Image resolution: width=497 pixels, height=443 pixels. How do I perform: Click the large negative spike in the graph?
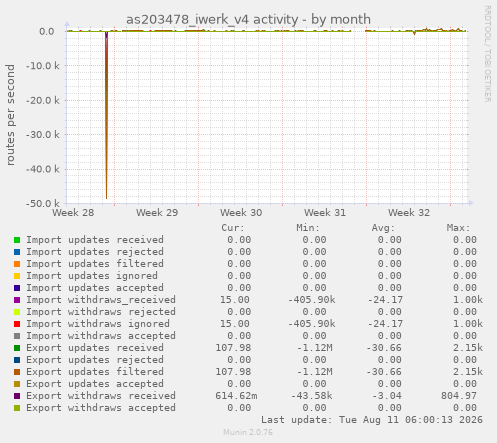(x=106, y=115)
